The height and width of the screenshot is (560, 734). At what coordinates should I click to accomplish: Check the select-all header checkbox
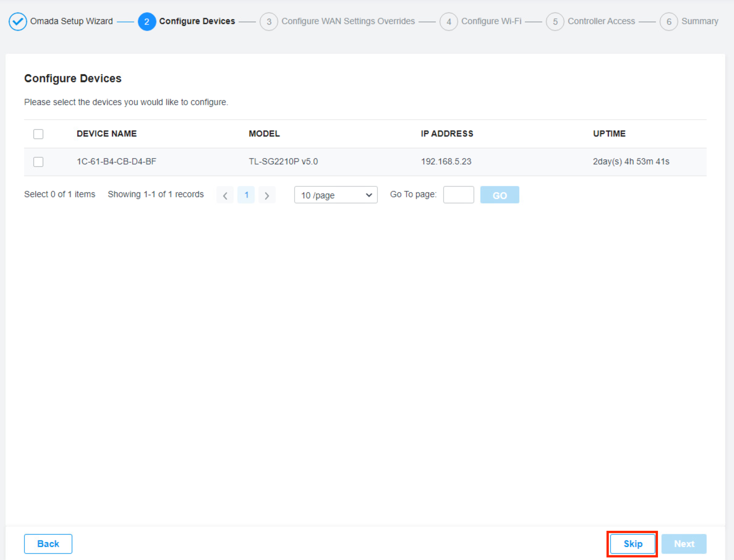pos(38,134)
